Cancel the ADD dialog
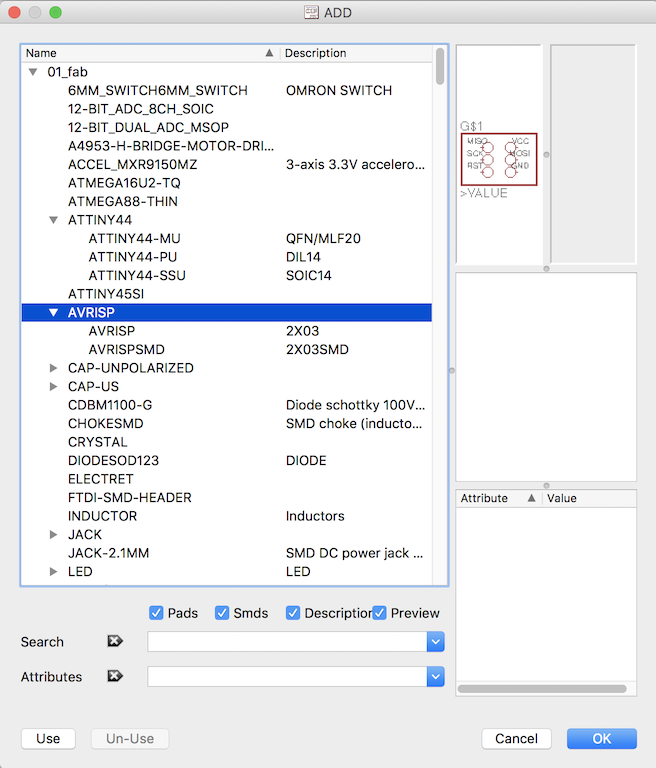Image resolution: width=656 pixels, height=768 pixels. click(x=516, y=739)
